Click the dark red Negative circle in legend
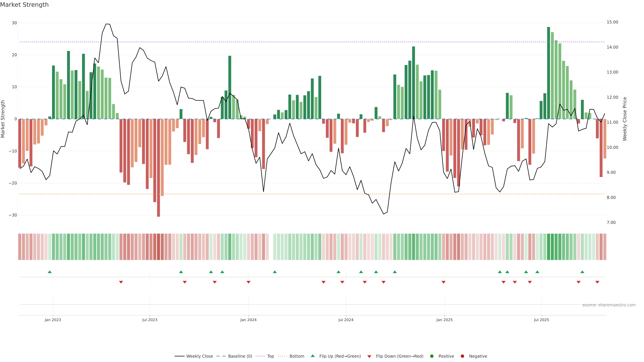Screen dimensions: 644x362 click(x=462, y=356)
